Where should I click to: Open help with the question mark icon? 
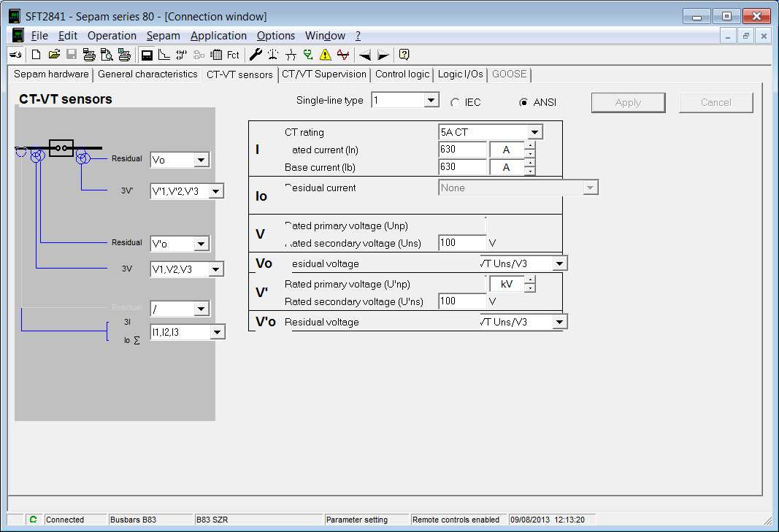pos(404,55)
